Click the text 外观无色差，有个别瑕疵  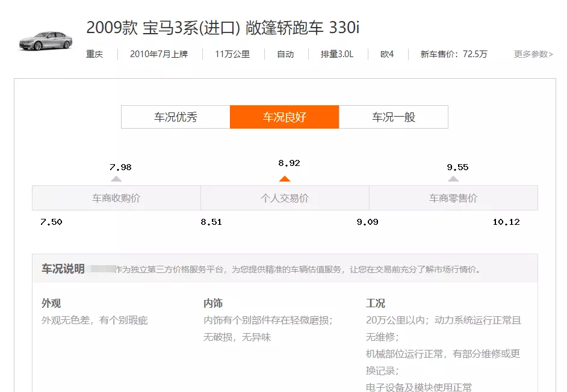click(94, 320)
